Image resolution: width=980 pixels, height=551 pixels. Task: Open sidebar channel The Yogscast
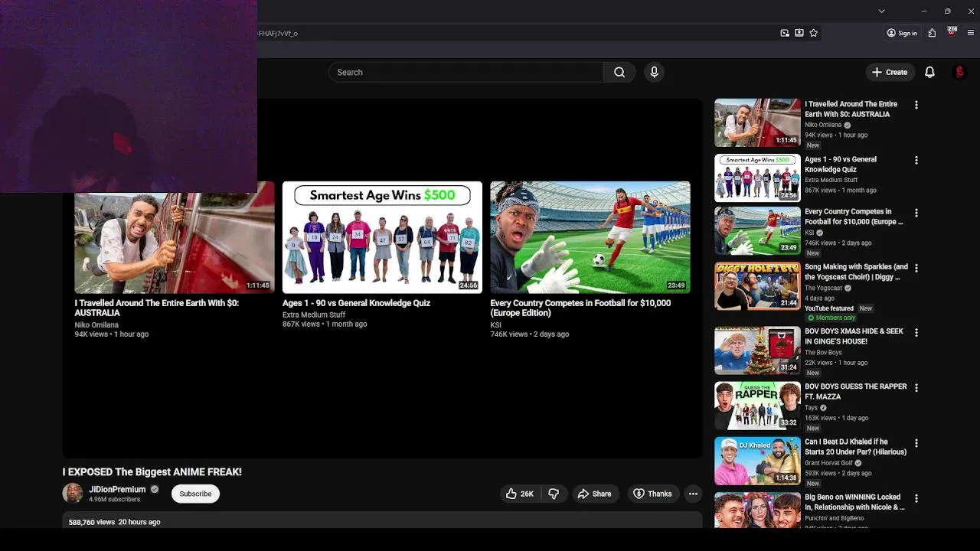(823, 289)
